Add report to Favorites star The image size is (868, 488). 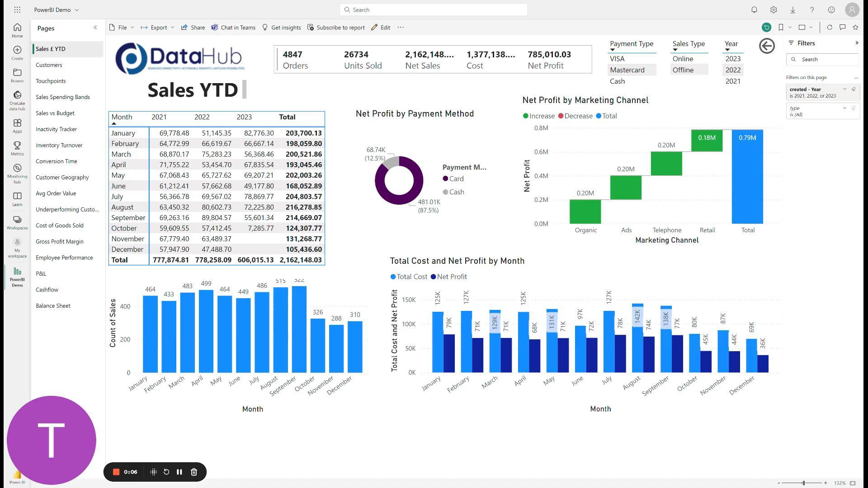855,28
